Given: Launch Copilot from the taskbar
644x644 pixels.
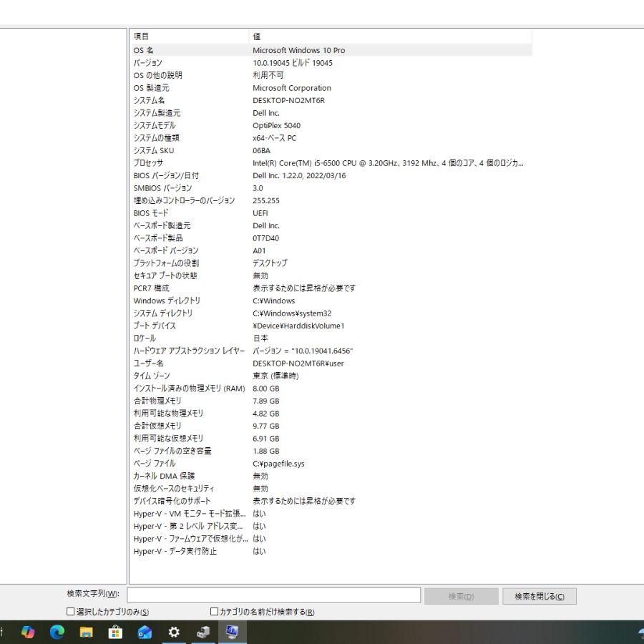Looking at the screenshot, I should click(28, 632).
